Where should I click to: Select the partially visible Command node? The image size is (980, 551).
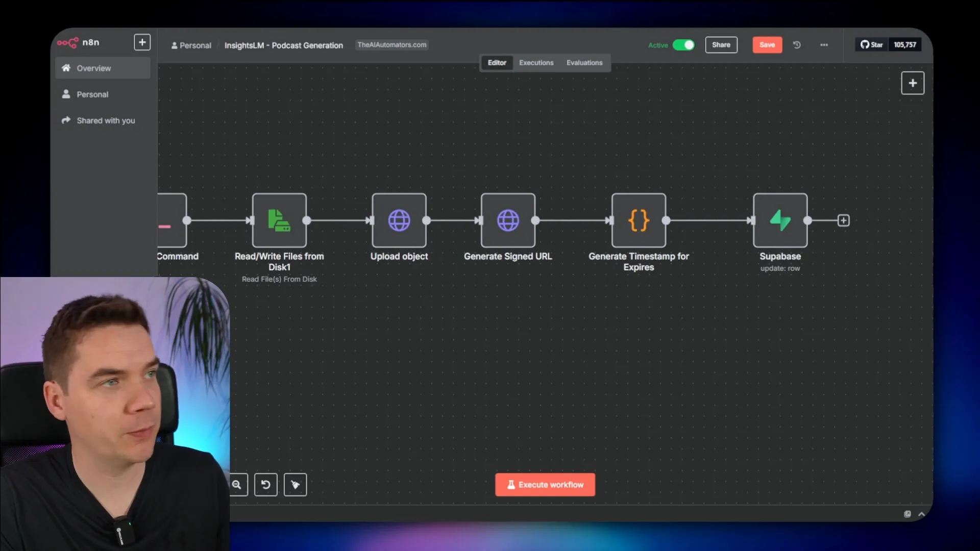172,220
